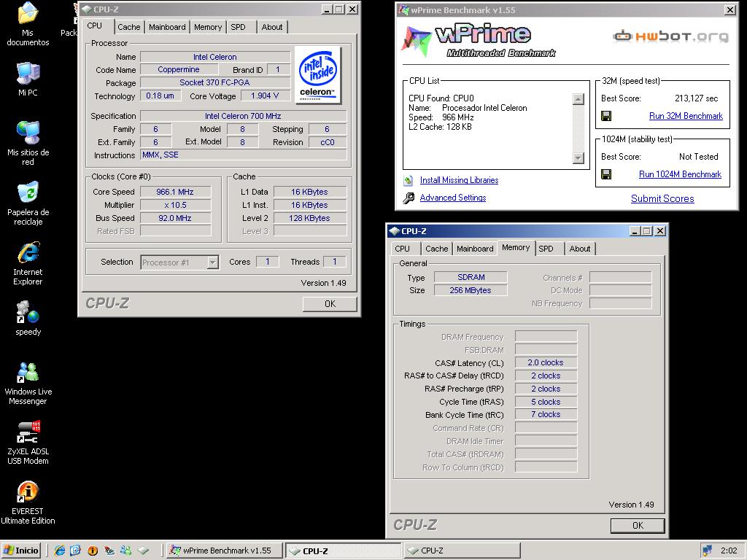Image resolution: width=747 pixels, height=560 pixels.
Task: Click network tray icon near clock
Action: point(707,551)
